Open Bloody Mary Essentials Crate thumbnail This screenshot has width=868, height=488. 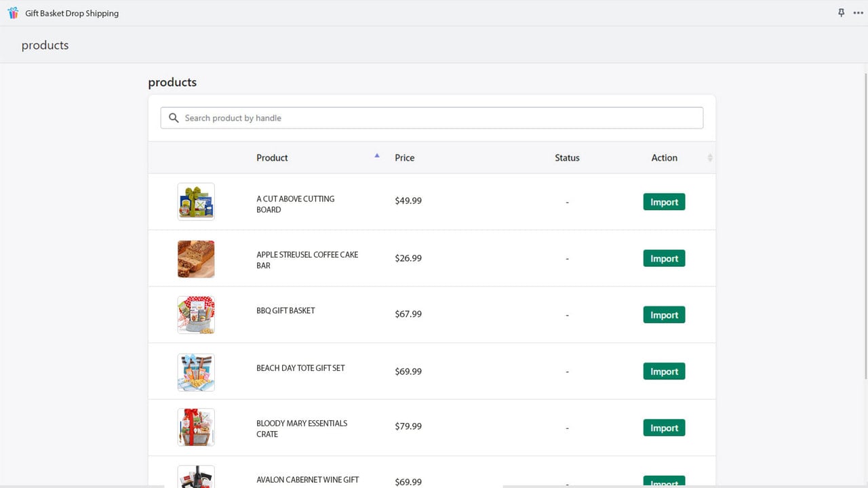coord(196,427)
